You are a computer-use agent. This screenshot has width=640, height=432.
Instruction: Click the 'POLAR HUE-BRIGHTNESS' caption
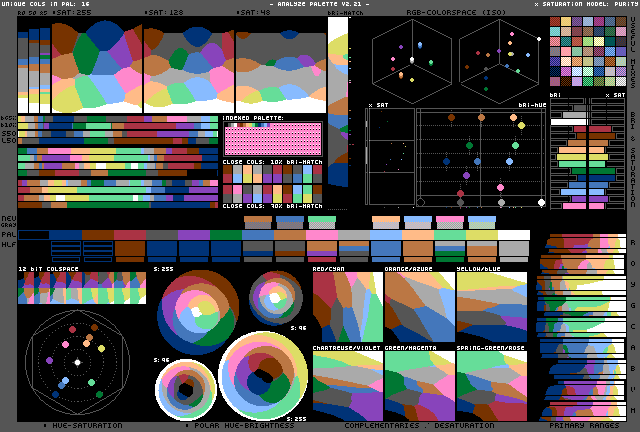(x=244, y=425)
